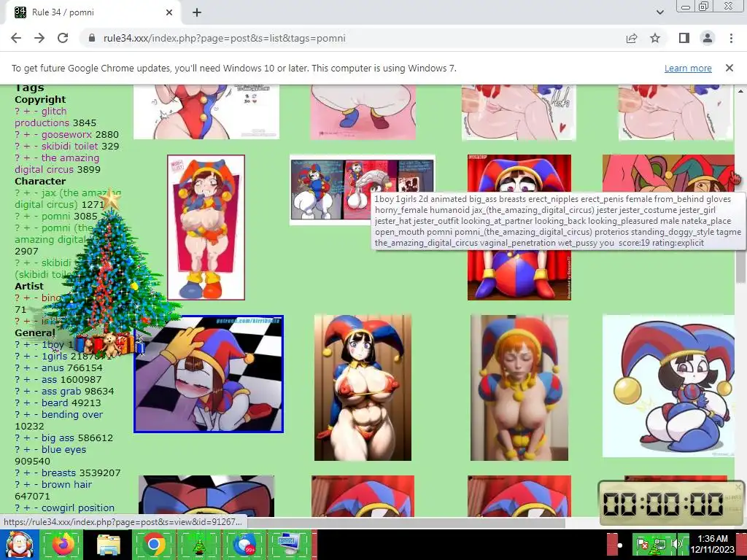Viewport: 747px width, 560px height.
Task: Open the clock showing 1:36 AM
Action: point(713,544)
